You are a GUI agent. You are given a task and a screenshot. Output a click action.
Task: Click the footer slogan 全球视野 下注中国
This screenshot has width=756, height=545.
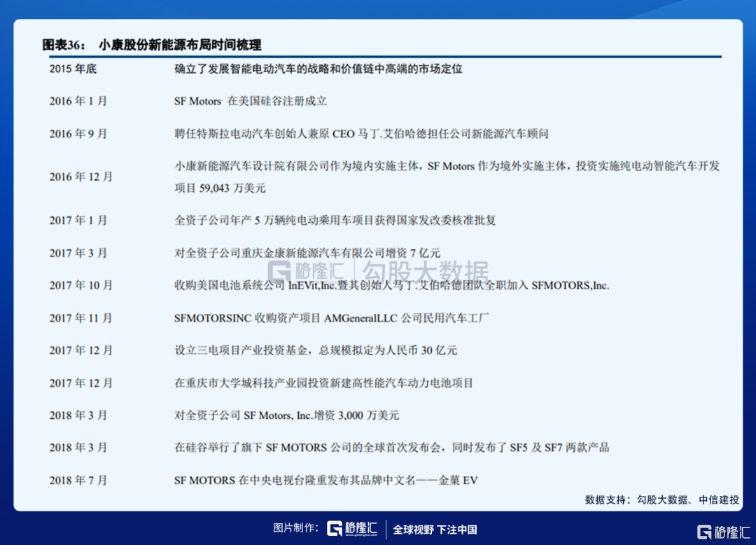coord(435,530)
